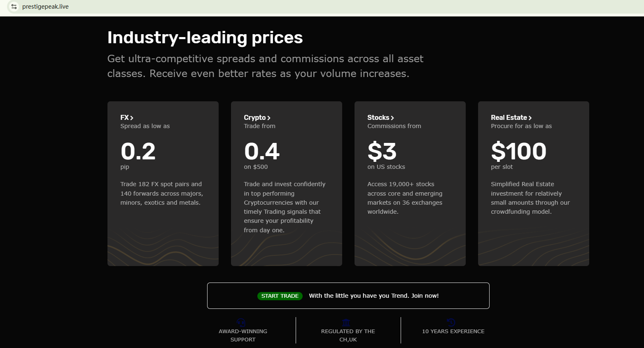
Task: Click the site information icon in address bar
Action: pyautogui.click(x=14, y=7)
